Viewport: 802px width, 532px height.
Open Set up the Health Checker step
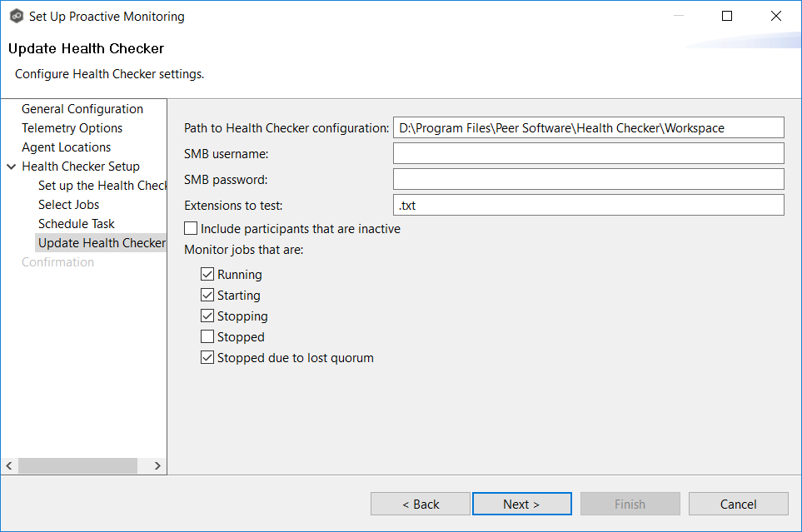point(102,186)
